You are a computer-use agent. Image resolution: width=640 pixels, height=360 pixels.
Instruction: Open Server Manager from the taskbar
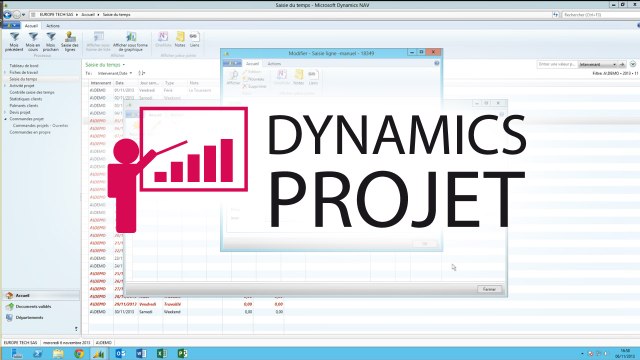click(17, 353)
